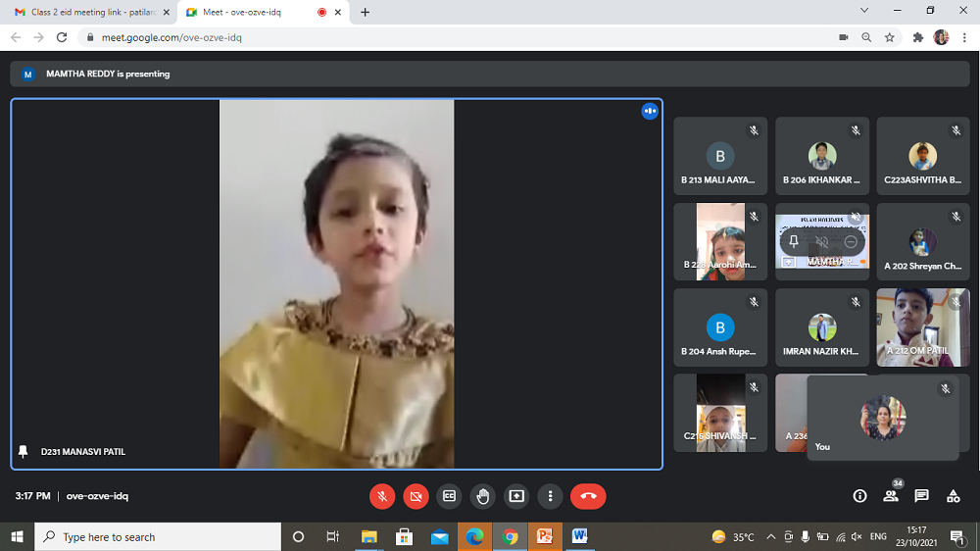Open the chat with everyone panel

[921, 496]
